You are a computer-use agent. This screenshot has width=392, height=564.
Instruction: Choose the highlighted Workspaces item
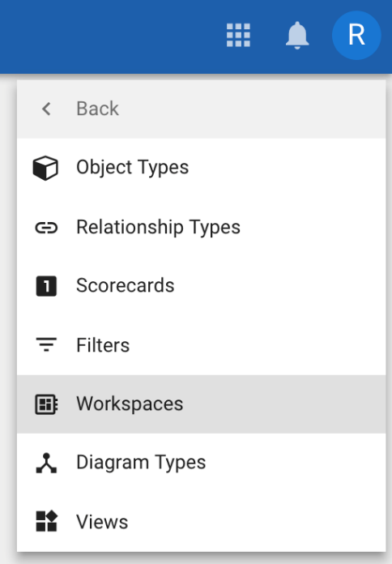tap(201, 404)
